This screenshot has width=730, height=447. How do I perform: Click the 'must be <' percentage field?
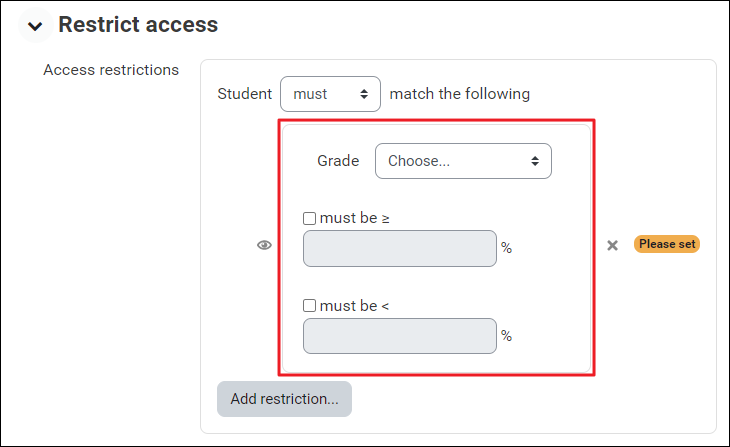pos(399,336)
